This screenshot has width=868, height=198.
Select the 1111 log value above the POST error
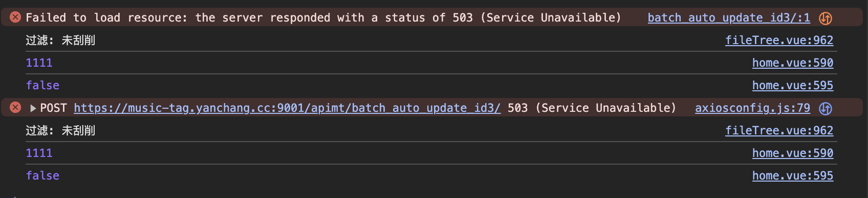(x=39, y=63)
